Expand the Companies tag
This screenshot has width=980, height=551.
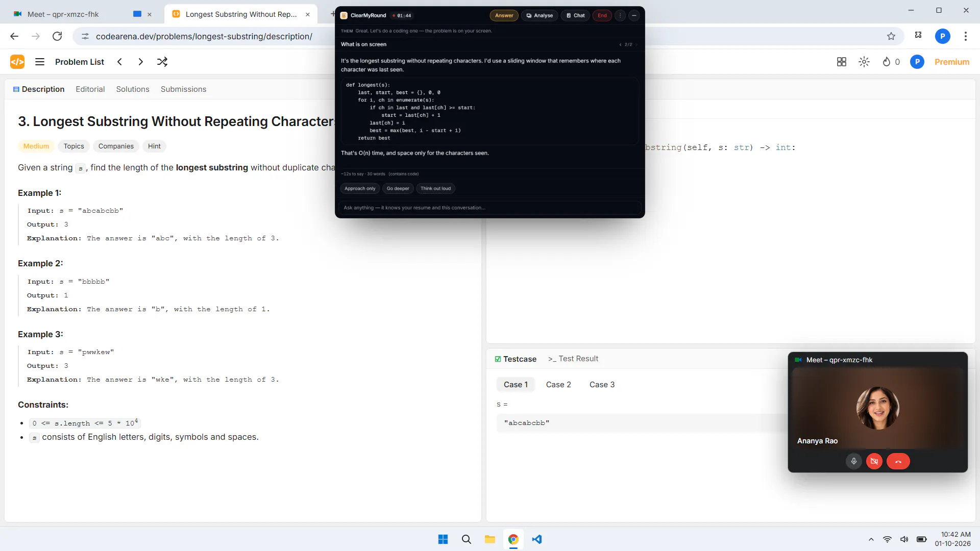click(x=116, y=146)
